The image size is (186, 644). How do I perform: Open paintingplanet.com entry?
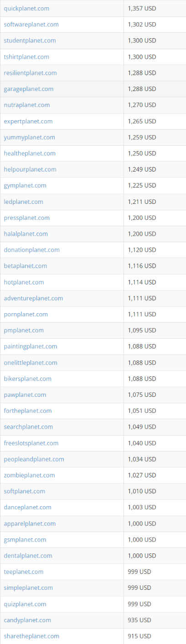coord(31,346)
